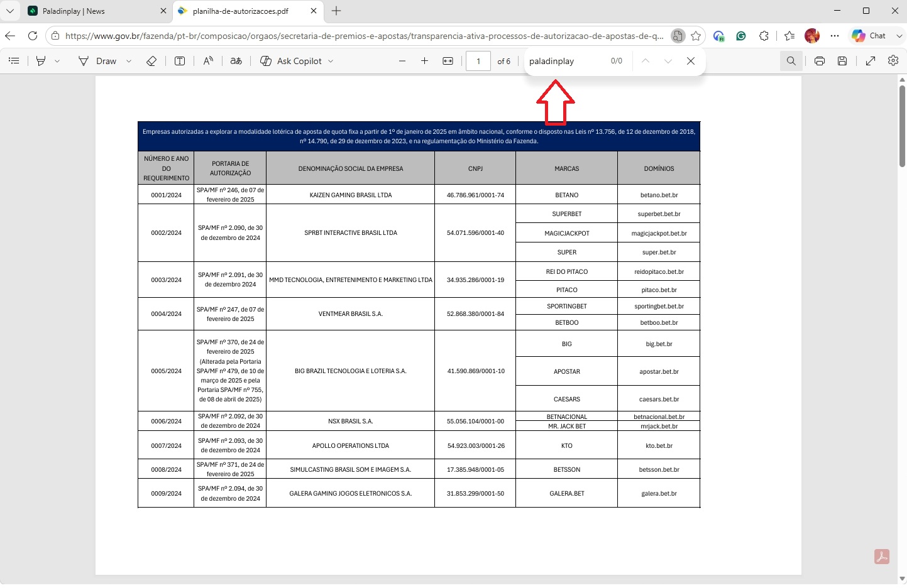907x588 pixels.
Task: Open the Favorites panel
Action: pos(790,36)
